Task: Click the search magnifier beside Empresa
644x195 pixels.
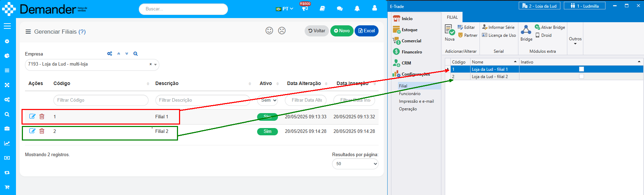Action: point(135,54)
